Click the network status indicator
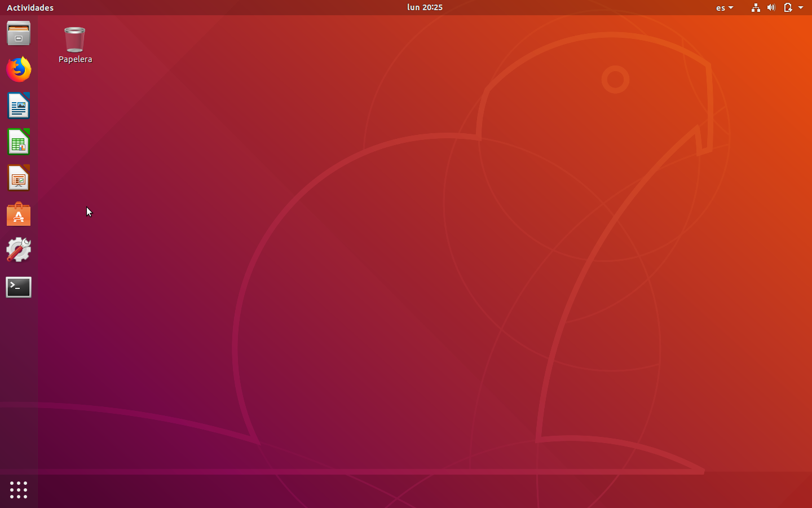The height and width of the screenshot is (508, 812). click(x=756, y=7)
